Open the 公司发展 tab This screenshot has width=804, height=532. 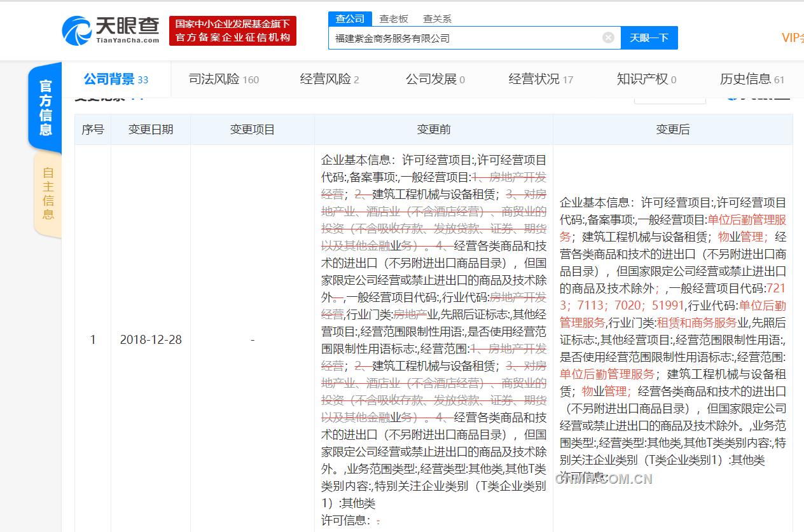point(435,79)
